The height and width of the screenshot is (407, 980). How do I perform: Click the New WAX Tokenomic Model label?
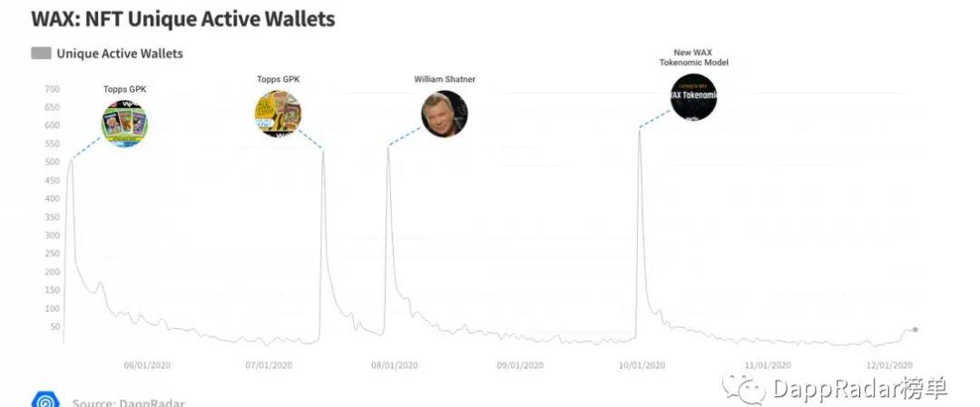[x=693, y=57]
